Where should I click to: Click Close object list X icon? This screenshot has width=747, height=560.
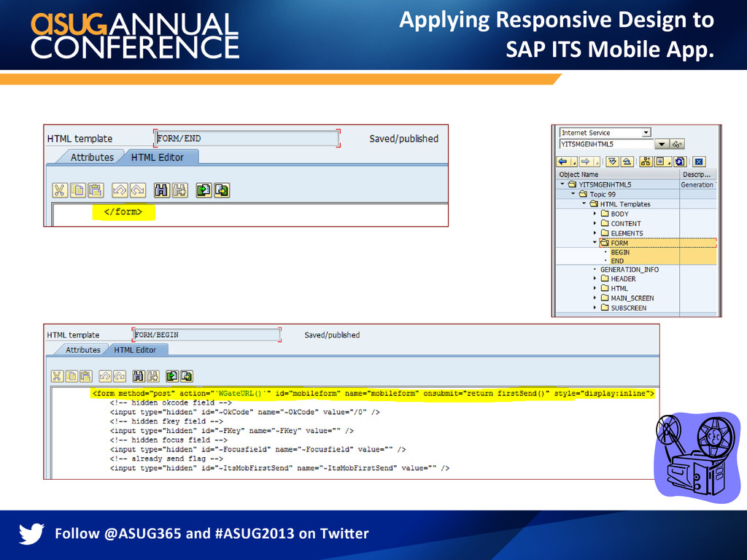pyautogui.click(x=698, y=161)
